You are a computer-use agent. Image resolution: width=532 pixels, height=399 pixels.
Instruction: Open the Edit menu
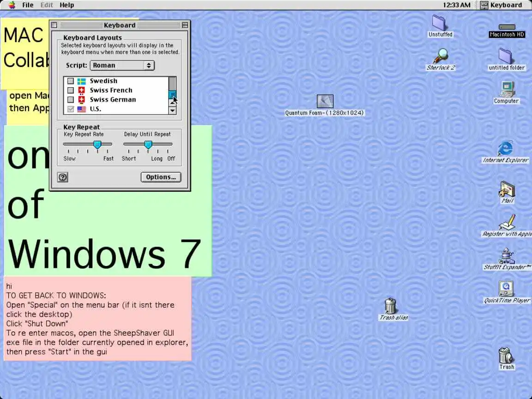coord(47,5)
